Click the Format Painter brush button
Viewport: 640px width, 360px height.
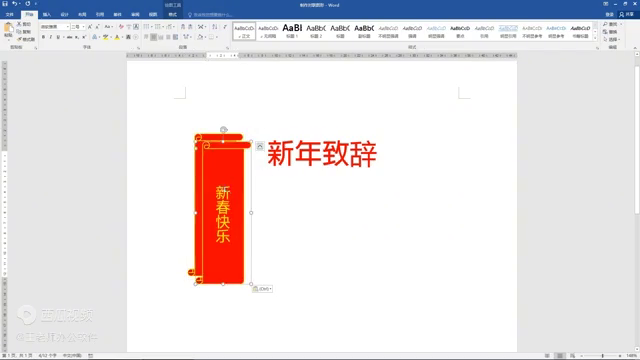(x=26, y=39)
